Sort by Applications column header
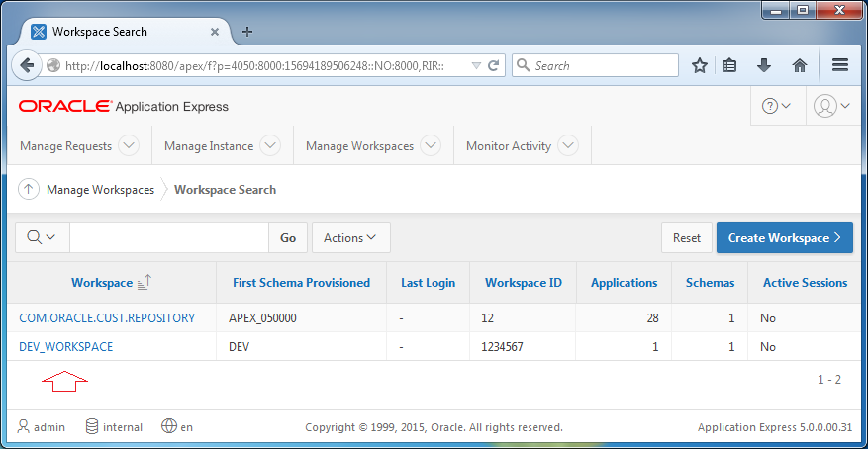 [624, 283]
